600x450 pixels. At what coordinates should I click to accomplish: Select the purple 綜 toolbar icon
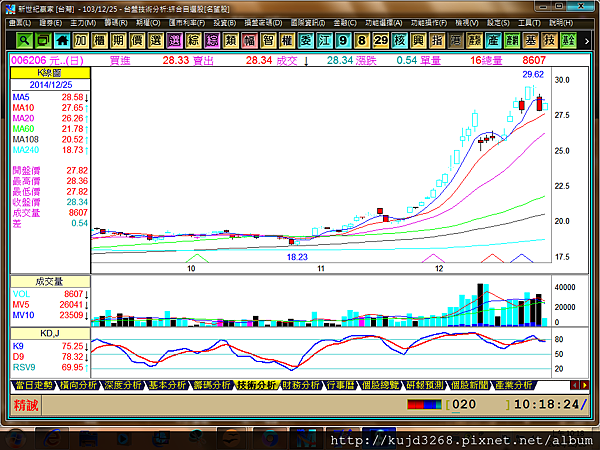(x=212, y=40)
